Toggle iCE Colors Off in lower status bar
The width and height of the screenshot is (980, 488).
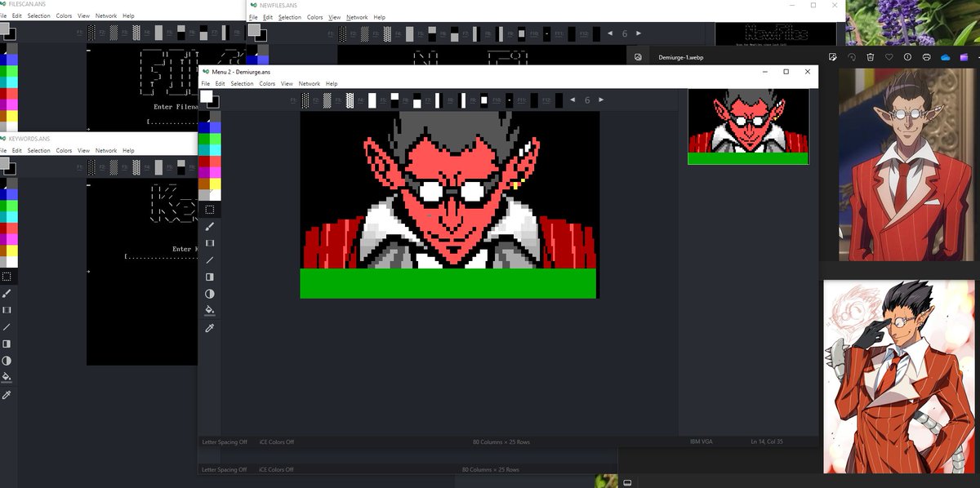pyautogui.click(x=277, y=470)
